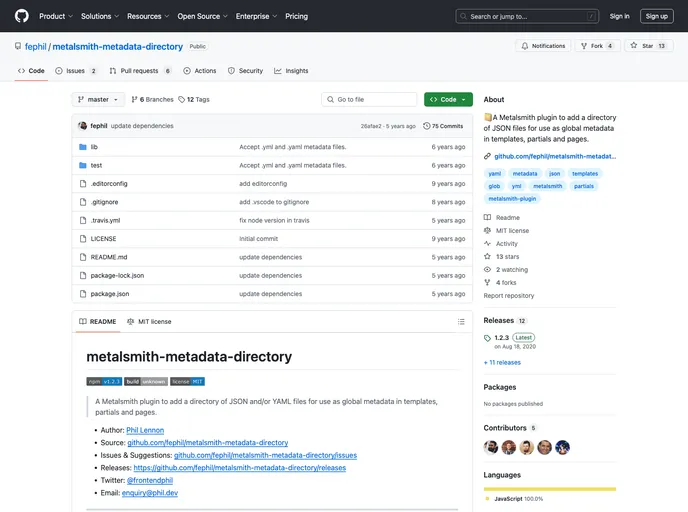Open the Product menu
The height and width of the screenshot is (512, 688).
56,16
